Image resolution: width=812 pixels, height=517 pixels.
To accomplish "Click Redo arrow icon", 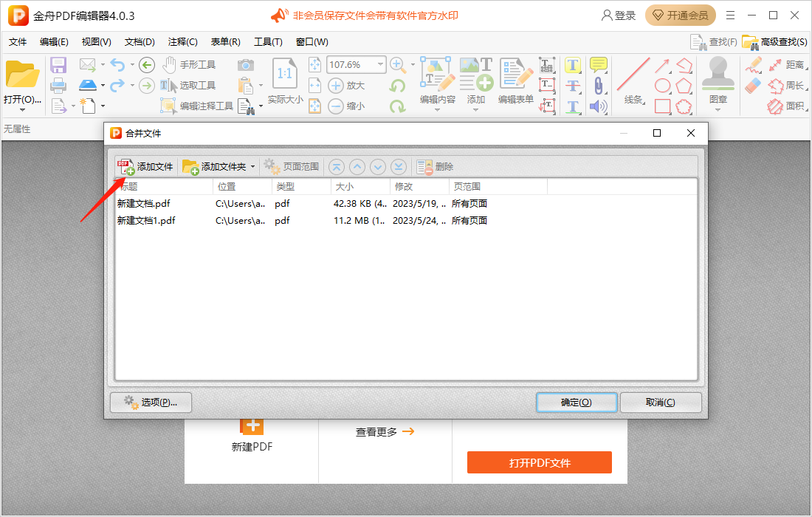I will pos(117,85).
